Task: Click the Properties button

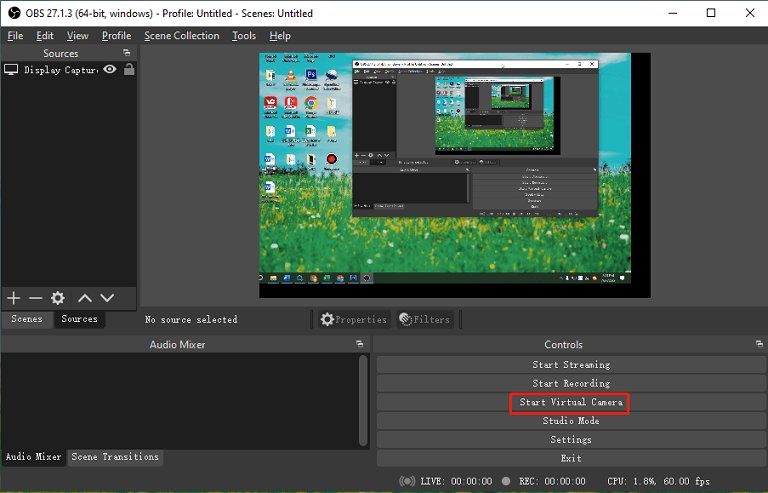Action: (x=354, y=319)
